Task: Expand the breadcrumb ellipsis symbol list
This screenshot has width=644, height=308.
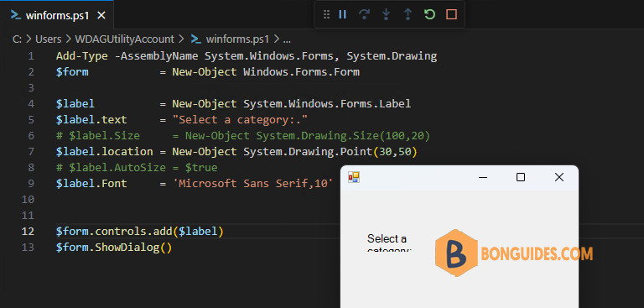Action: click(x=287, y=40)
